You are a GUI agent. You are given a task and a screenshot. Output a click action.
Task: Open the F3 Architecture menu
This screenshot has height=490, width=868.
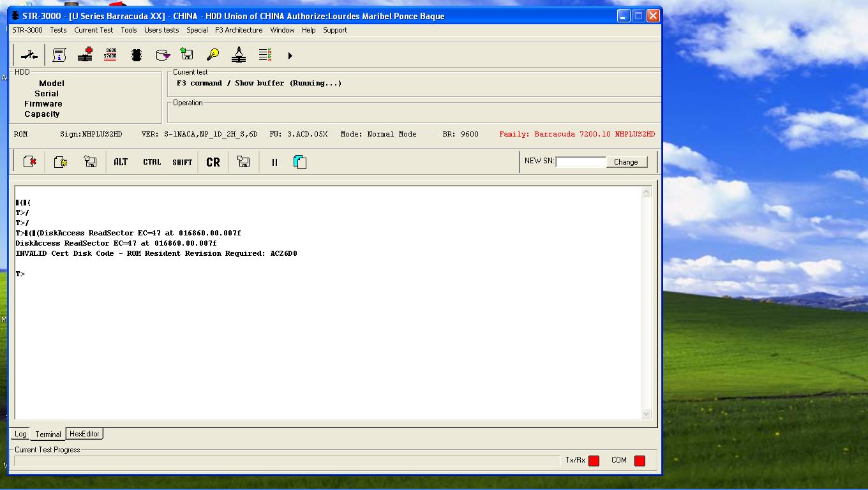click(239, 30)
